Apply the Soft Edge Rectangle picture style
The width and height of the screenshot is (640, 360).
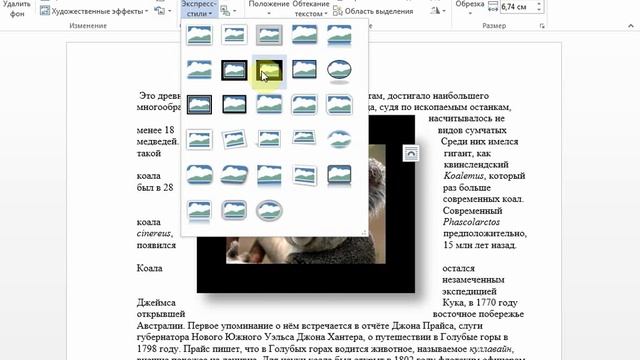[199, 70]
